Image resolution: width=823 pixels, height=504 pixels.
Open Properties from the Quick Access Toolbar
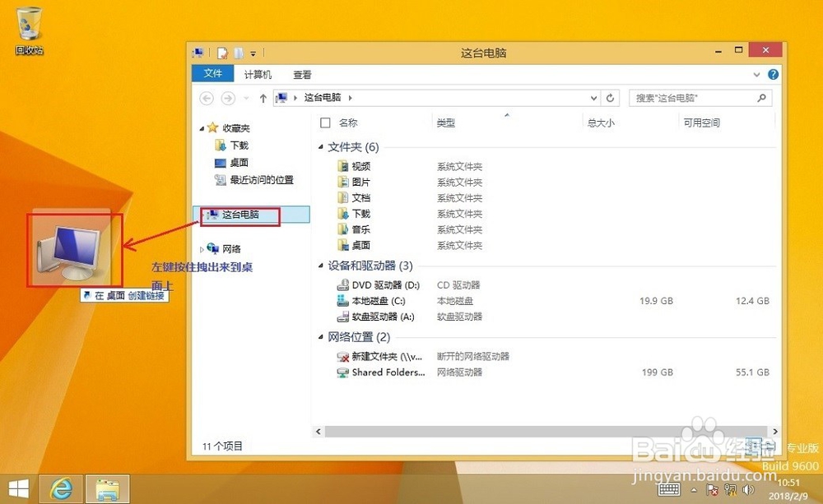click(221, 53)
